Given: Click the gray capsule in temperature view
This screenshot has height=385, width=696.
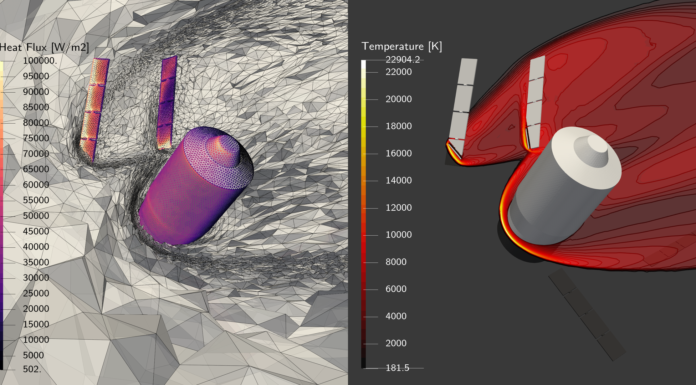Looking at the screenshot, I should (565, 187).
